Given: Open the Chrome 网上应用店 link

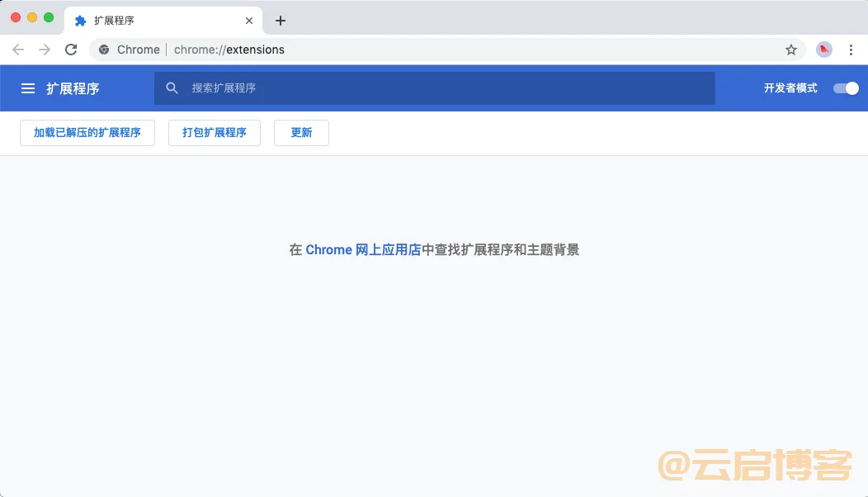Looking at the screenshot, I should [363, 250].
